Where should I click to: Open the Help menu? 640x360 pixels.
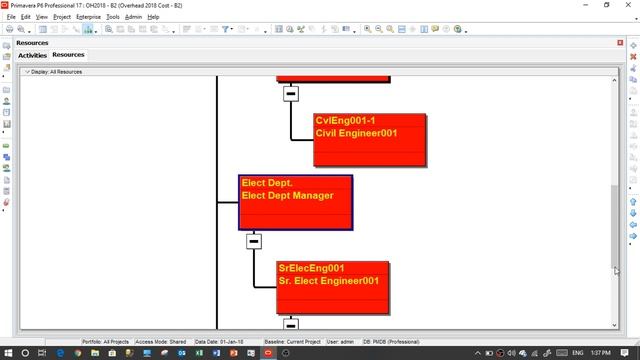click(153, 17)
